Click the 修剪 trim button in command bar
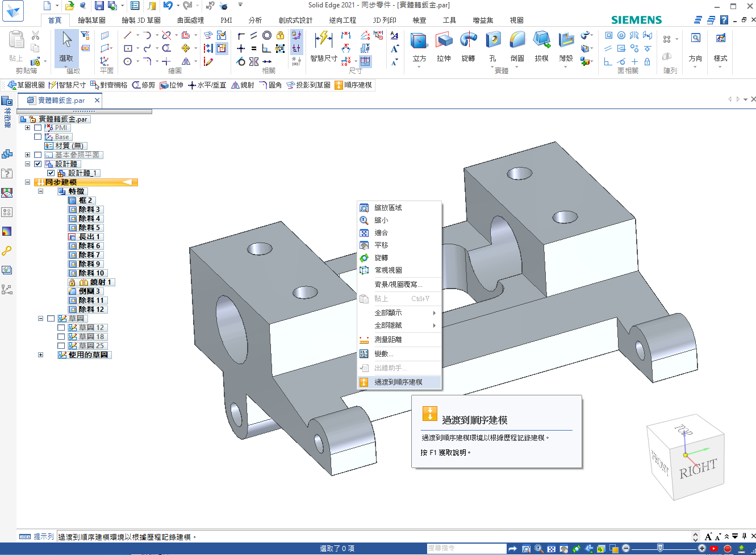This screenshot has width=756, height=555. point(143,85)
